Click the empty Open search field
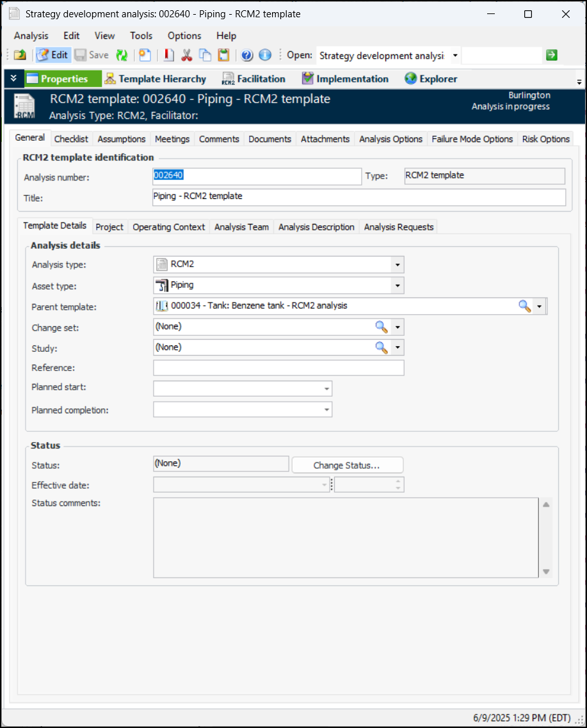 tap(502, 55)
